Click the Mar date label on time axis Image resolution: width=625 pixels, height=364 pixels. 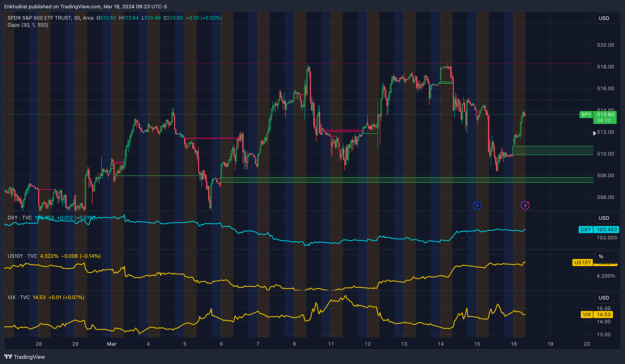tap(112, 344)
